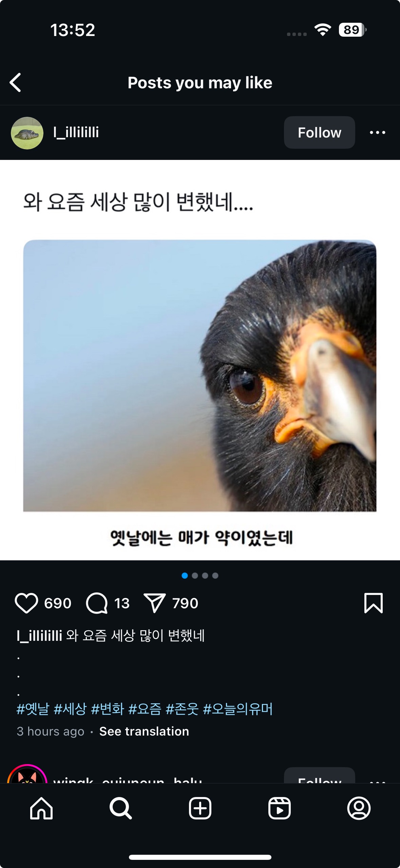Open your profile tab
400x868 pixels.
359,808
